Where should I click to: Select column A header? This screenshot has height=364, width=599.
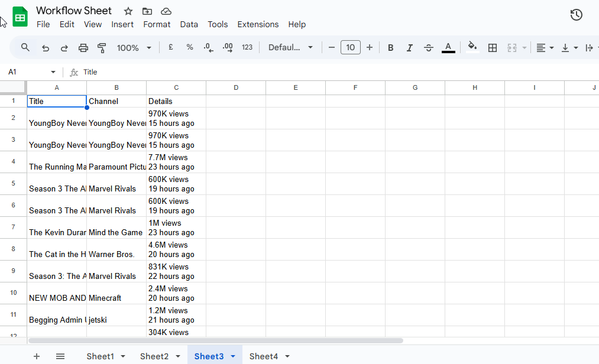57,88
